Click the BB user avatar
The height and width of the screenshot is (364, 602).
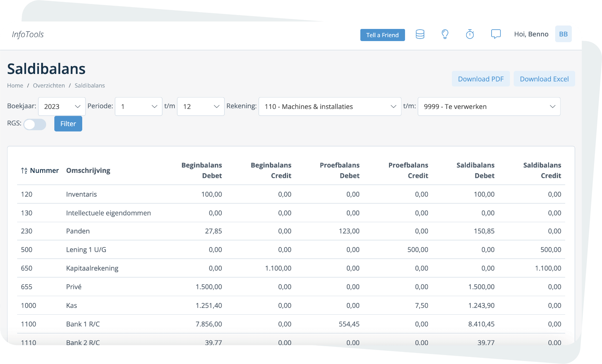point(563,34)
